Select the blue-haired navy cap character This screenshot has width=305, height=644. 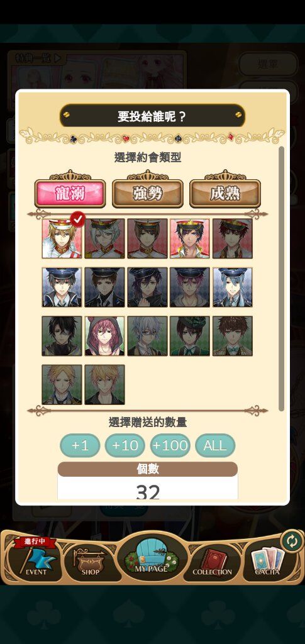pos(232,287)
